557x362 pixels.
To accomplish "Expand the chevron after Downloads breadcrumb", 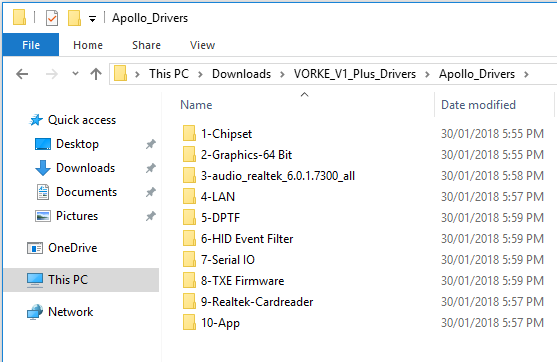I will coord(282,74).
